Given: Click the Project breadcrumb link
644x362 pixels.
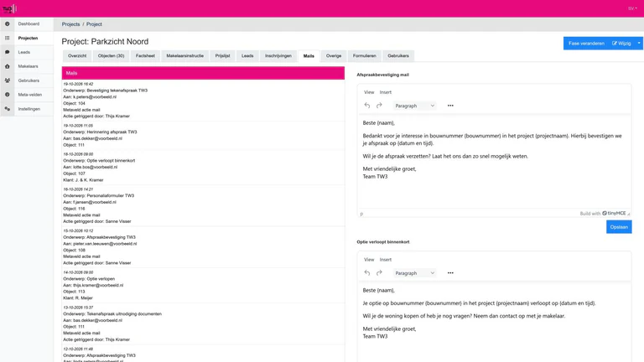Looking at the screenshot, I should tap(94, 24).
